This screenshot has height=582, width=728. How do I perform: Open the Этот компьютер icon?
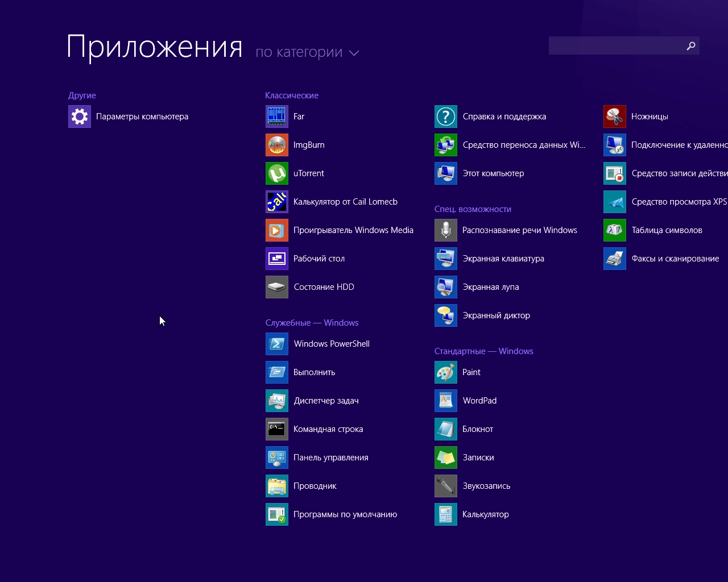[446, 173]
